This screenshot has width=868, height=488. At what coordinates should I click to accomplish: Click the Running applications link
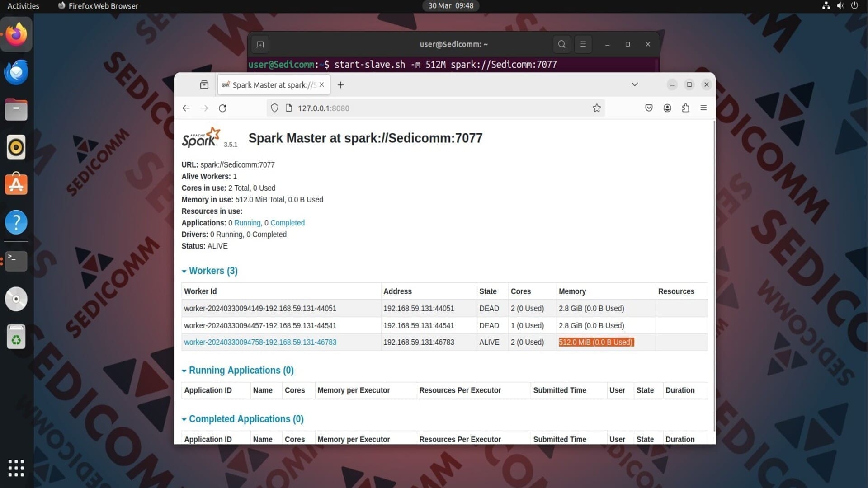pyautogui.click(x=247, y=223)
